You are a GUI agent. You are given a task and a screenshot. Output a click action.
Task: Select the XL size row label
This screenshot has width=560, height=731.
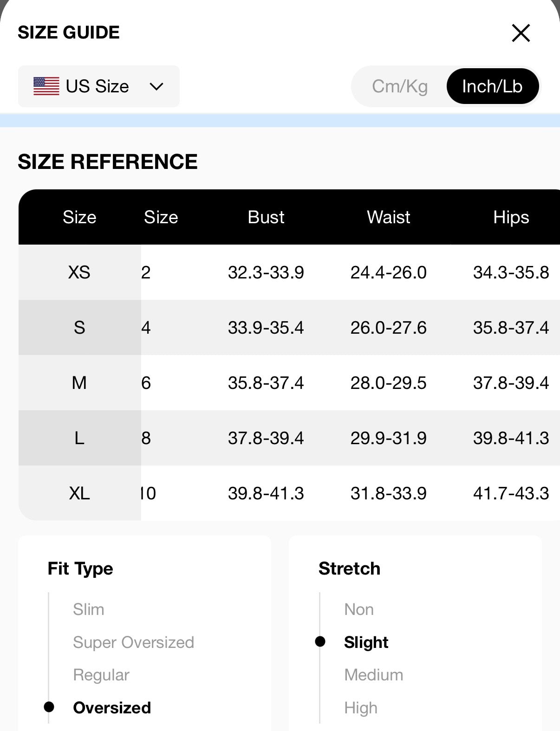pyautogui.click(x=79, y=493)
